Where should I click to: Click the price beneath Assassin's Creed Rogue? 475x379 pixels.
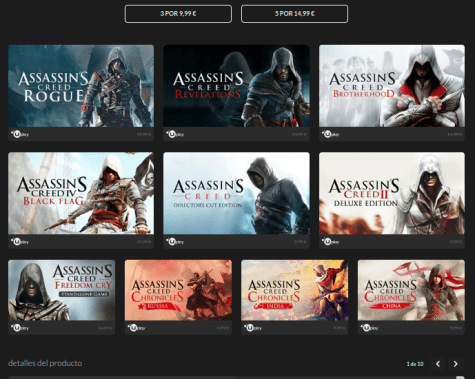pyautogui.click(x=144, y=135)
